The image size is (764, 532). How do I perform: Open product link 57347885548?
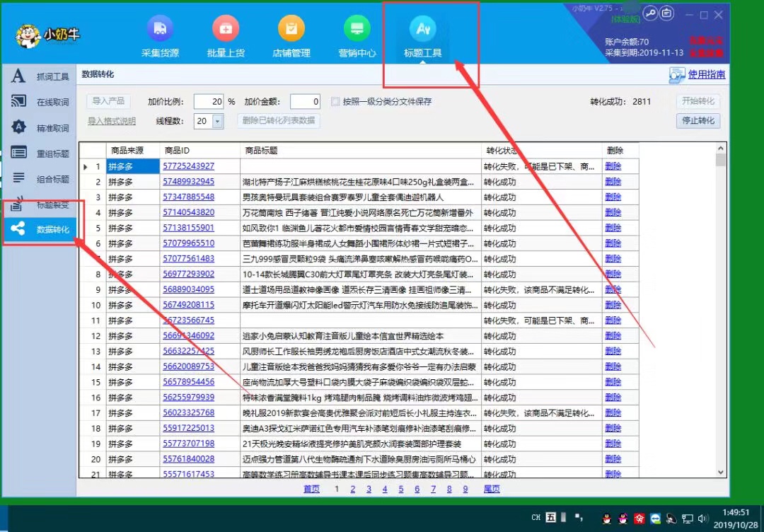(x=189, y=197)
